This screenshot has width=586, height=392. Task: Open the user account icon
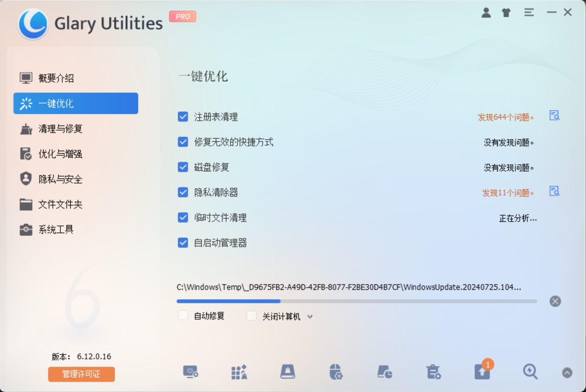pos(487,13)
